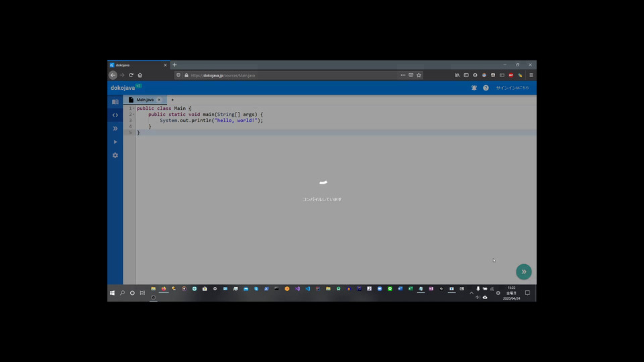644x362 pixels.
Task: Close the Main.java file tab
Action: pos(160,100)
